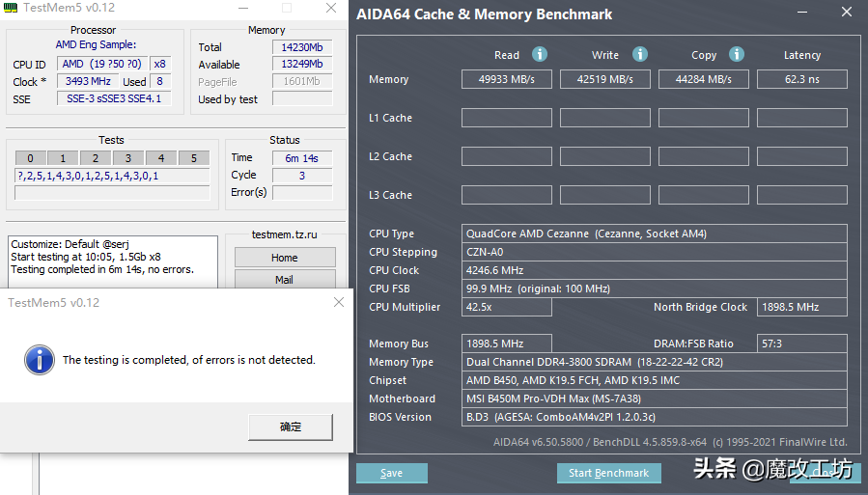Click log line Testing completed in 6m 14s
This screenshot has width=868, height=495.
pyautogui.click(x=102, y=269)
